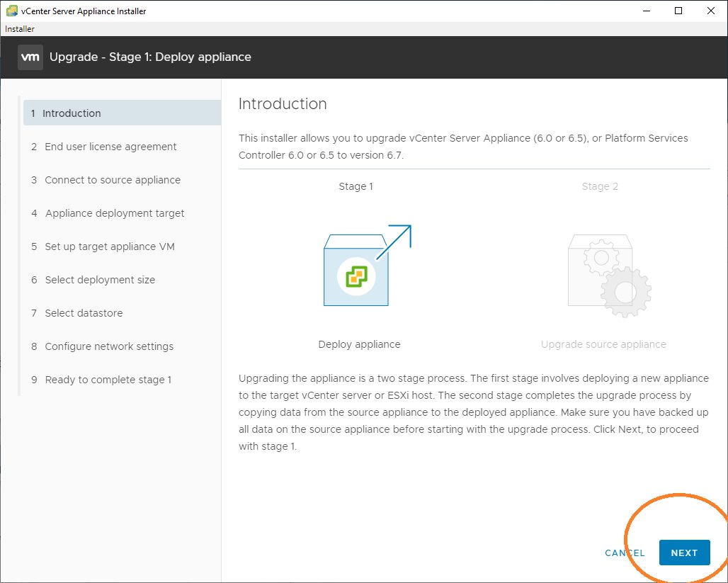Select the Introduction step
The image size is (728, 583).
[x=122, y=113]
